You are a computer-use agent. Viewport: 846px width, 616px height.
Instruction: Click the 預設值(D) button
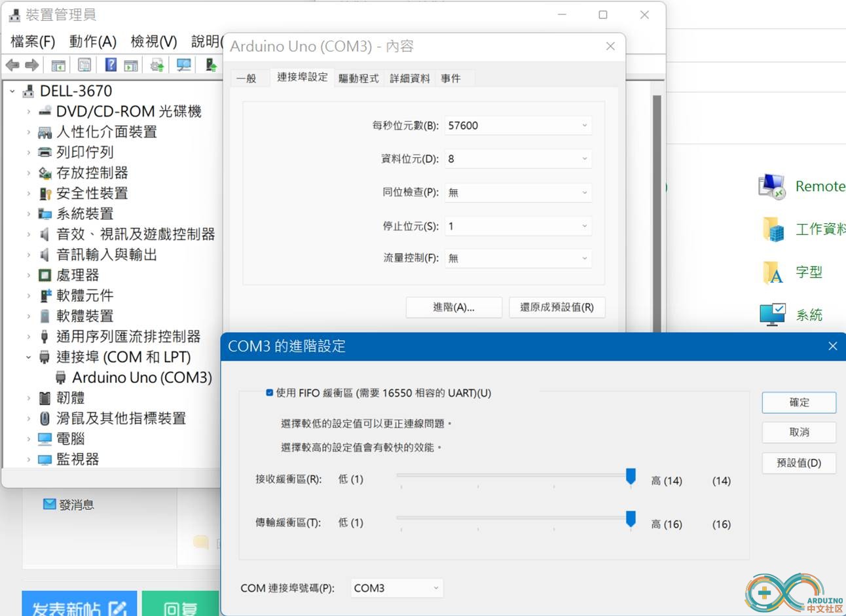799,463
